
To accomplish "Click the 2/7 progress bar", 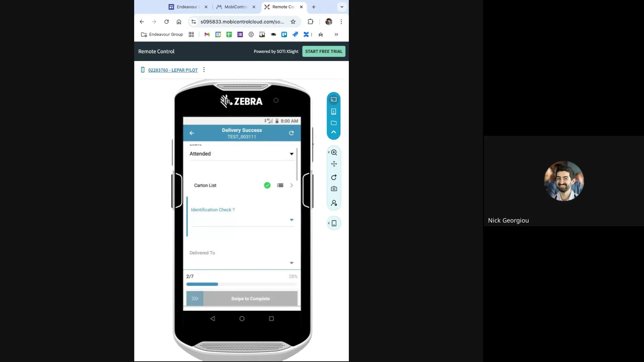I will (241, 284).
